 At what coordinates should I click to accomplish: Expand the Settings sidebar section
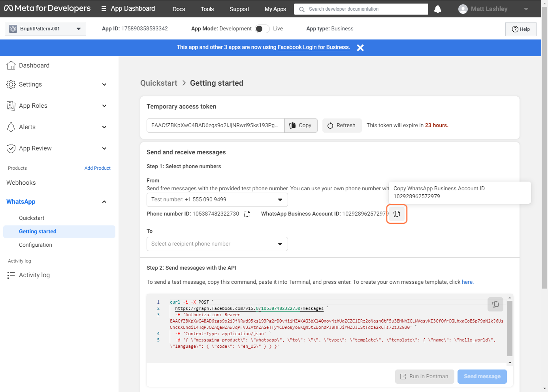[x=104, y=84]
